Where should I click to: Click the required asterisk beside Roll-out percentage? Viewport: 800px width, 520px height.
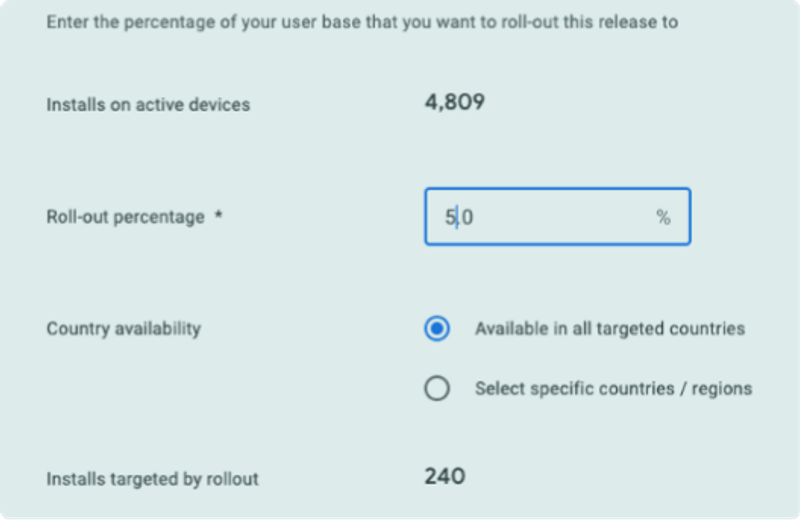tap(218, 215)
